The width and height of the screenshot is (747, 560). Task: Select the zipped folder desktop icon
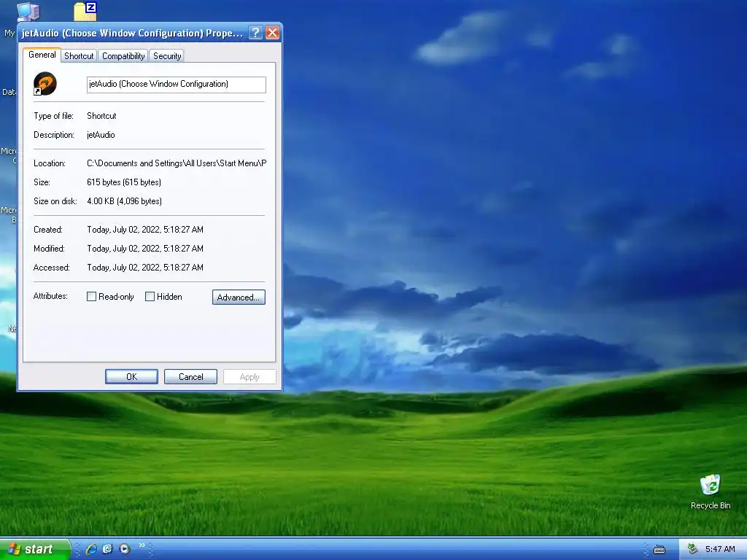pyautogui.click(x=86, y=11)
